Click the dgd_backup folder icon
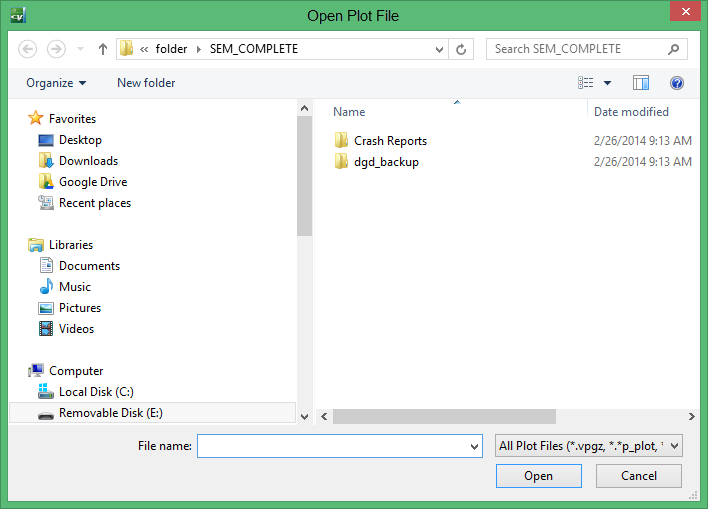This screenshot has width=708, height=509. [341, 161]
